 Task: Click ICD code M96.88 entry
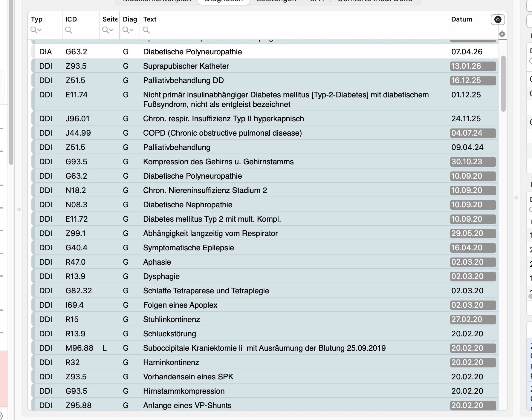[79, 348]
